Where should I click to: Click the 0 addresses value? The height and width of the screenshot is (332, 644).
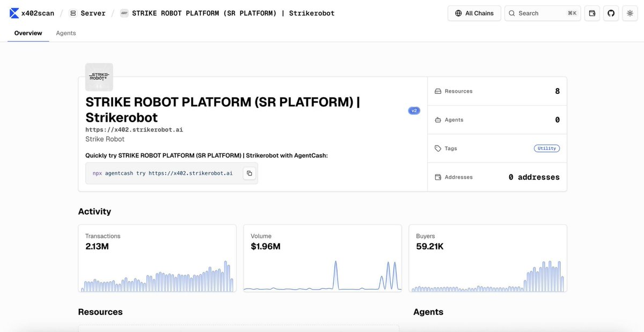(x=534, y=177)
